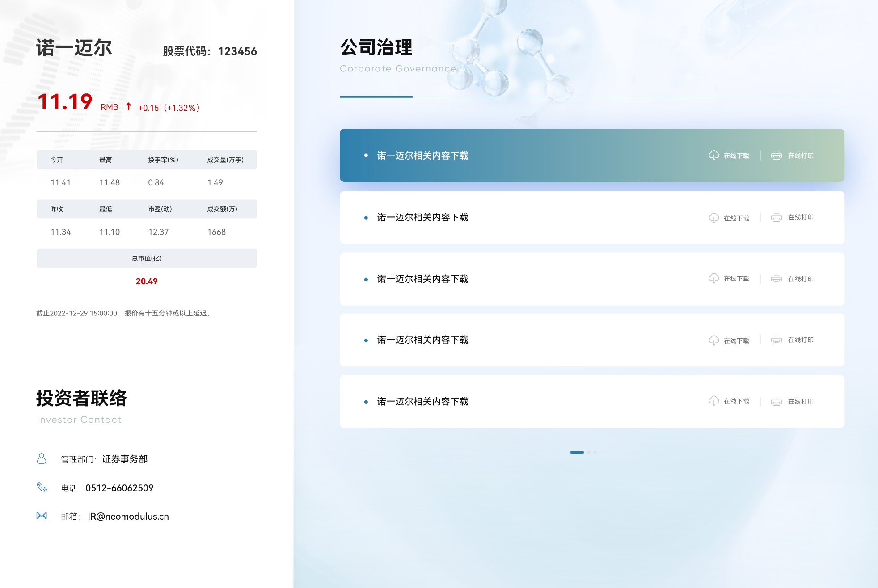Click the telephone icon beside 电话
Image resolution: width=878 pixels, height=588 pixels.
(42, 487)
